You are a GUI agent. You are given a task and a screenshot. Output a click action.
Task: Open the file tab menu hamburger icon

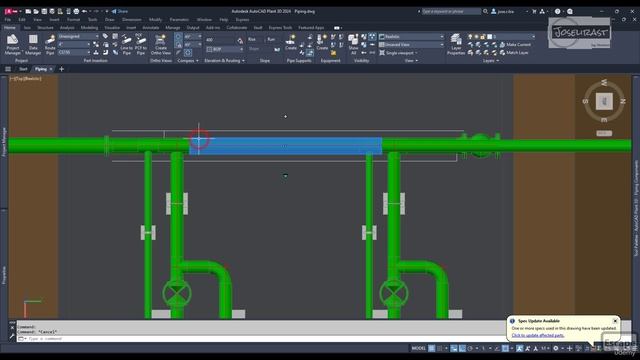point(8,69)
